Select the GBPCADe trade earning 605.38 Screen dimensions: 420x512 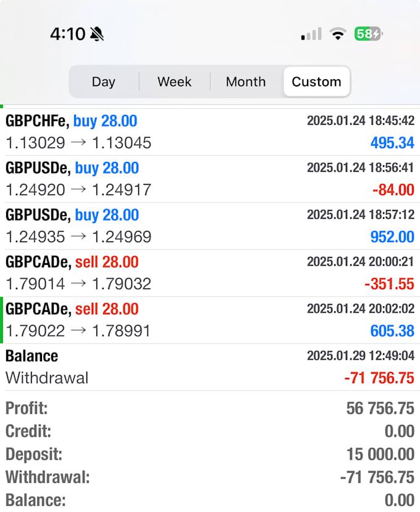(x=210, y=319)
